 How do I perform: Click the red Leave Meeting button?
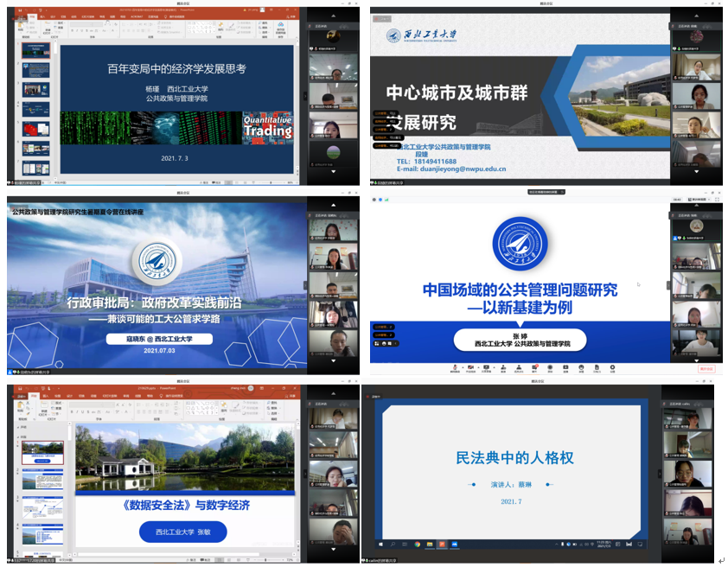point(706,368)
